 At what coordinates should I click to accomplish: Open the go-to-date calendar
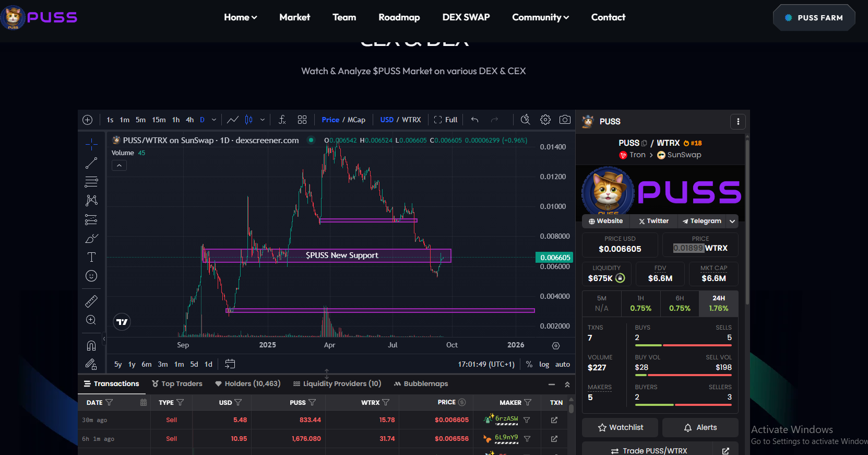pyautogui.click(x=230, y=364)
